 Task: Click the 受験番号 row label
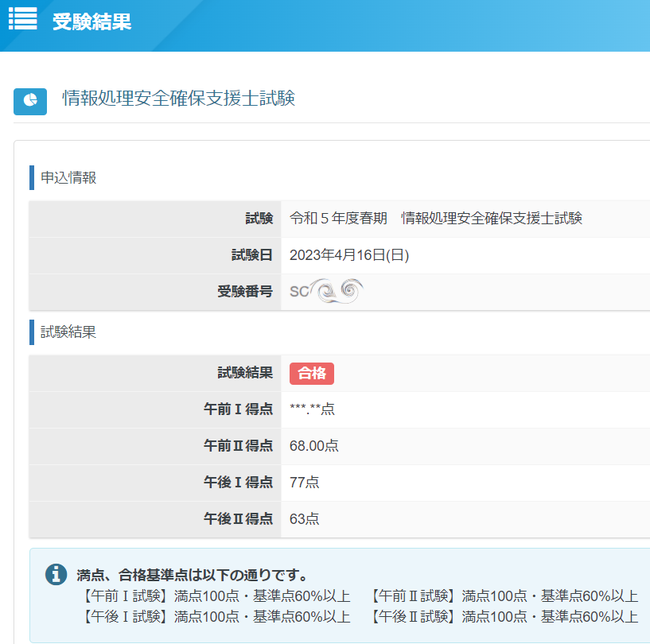coord(245,291)
